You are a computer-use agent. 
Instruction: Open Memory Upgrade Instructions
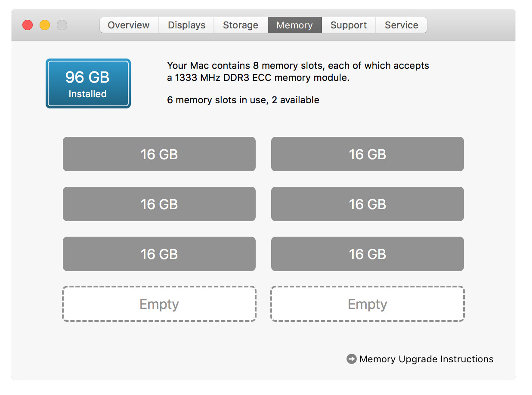(425, 359)
